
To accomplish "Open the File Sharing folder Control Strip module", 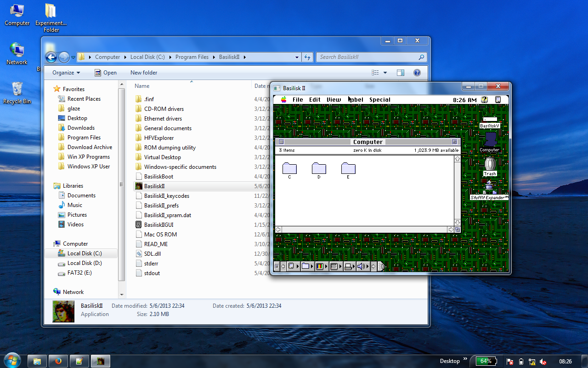I will coord(308,266).
